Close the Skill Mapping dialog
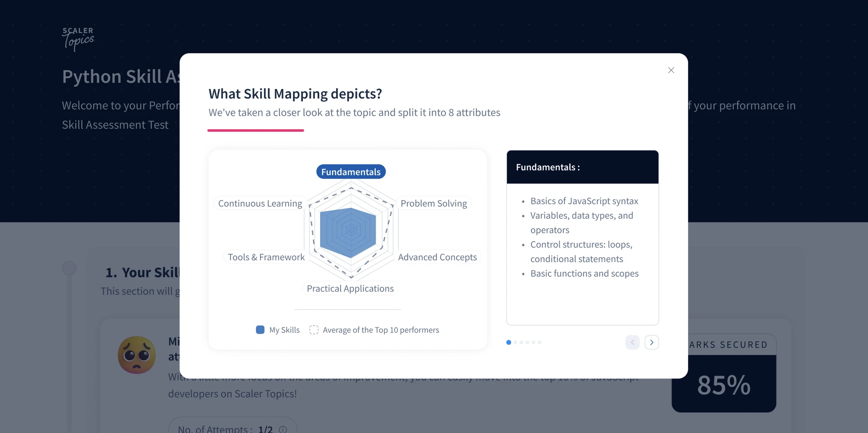This screenshot has width=868, height=433. [671, 70]
